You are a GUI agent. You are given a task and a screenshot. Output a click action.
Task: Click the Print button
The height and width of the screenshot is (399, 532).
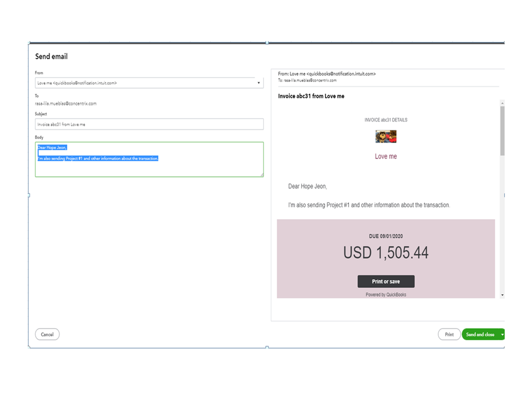(x=449, y=334)
